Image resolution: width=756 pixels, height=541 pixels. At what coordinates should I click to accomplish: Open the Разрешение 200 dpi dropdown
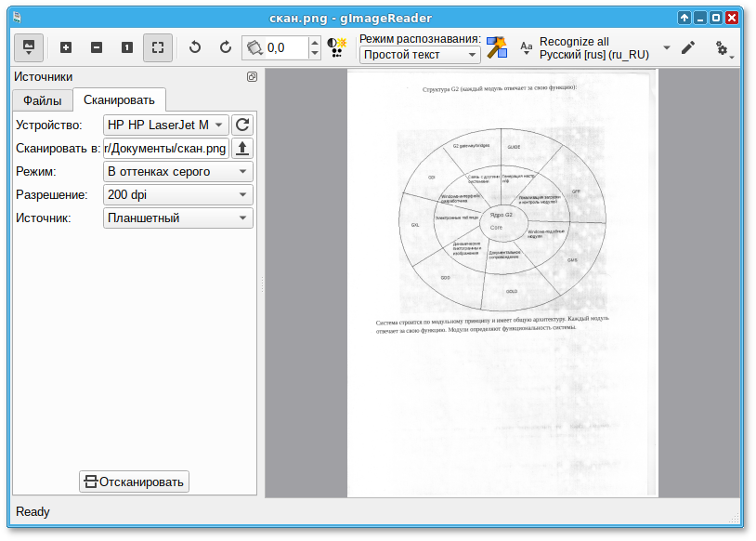178,194
